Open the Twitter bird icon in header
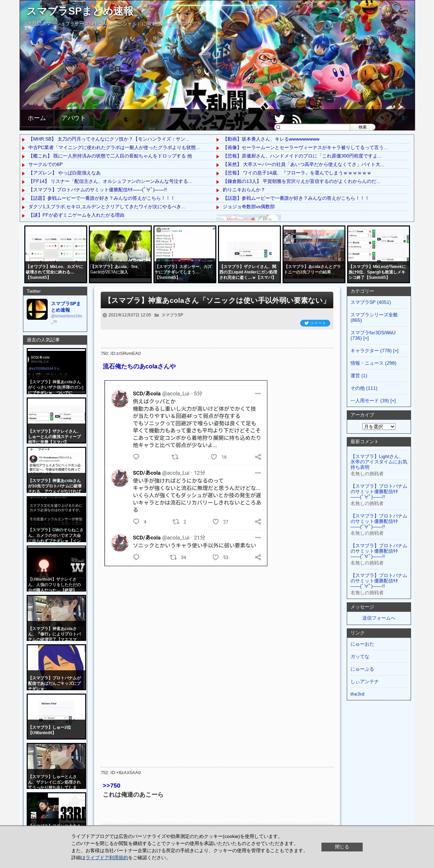434x868 pixels. [280, 119]
